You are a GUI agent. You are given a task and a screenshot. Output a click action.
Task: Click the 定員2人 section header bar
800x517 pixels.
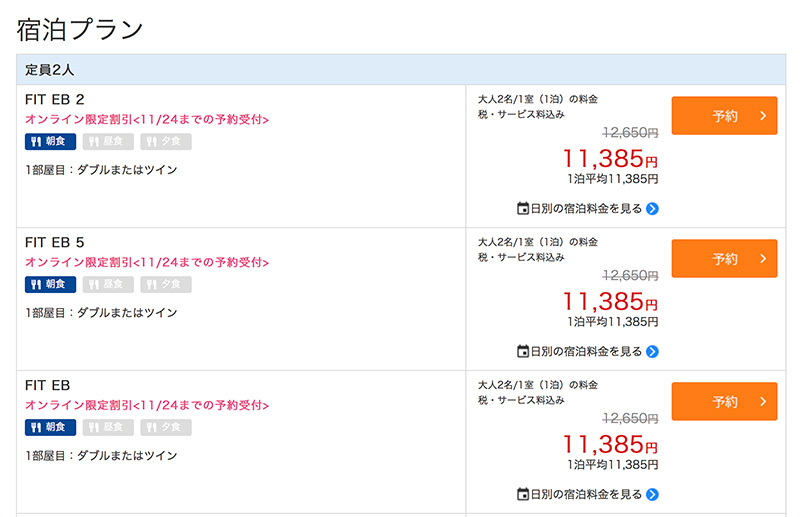[x=400, y=70]
